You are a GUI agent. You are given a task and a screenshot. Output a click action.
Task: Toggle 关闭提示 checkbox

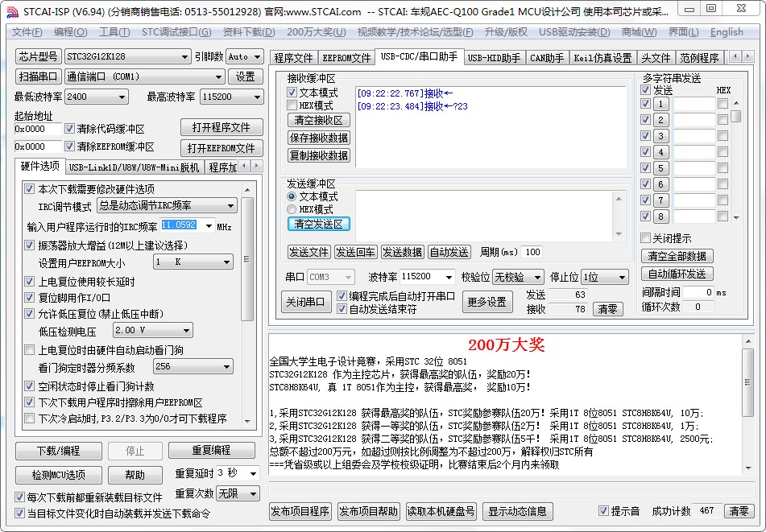tap(645, 238)
